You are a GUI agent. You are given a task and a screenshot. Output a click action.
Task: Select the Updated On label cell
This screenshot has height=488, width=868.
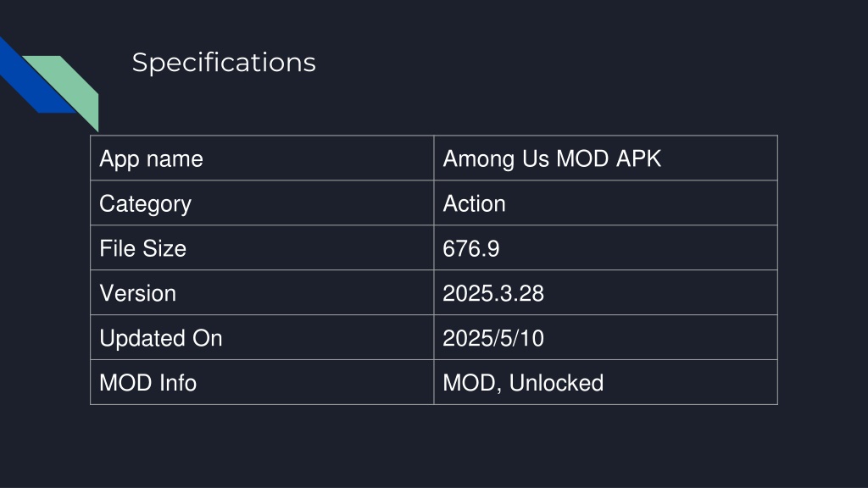point(262,337)
